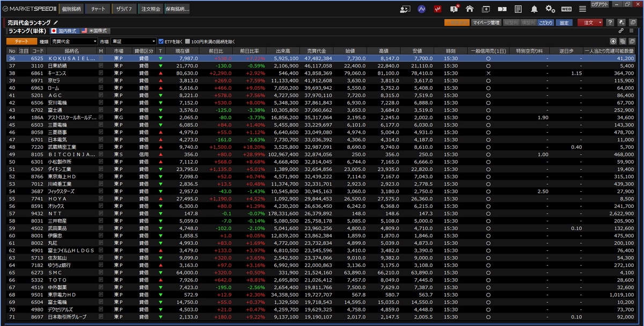
Task: Click the M column icon in ＨＯＹＡ row
Action: tap(101, 198)
